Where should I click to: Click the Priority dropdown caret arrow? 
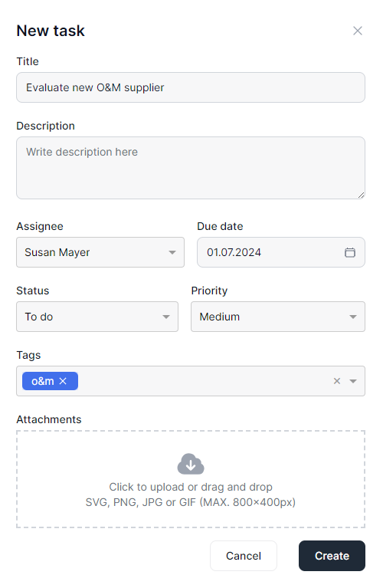click(352, 317)
